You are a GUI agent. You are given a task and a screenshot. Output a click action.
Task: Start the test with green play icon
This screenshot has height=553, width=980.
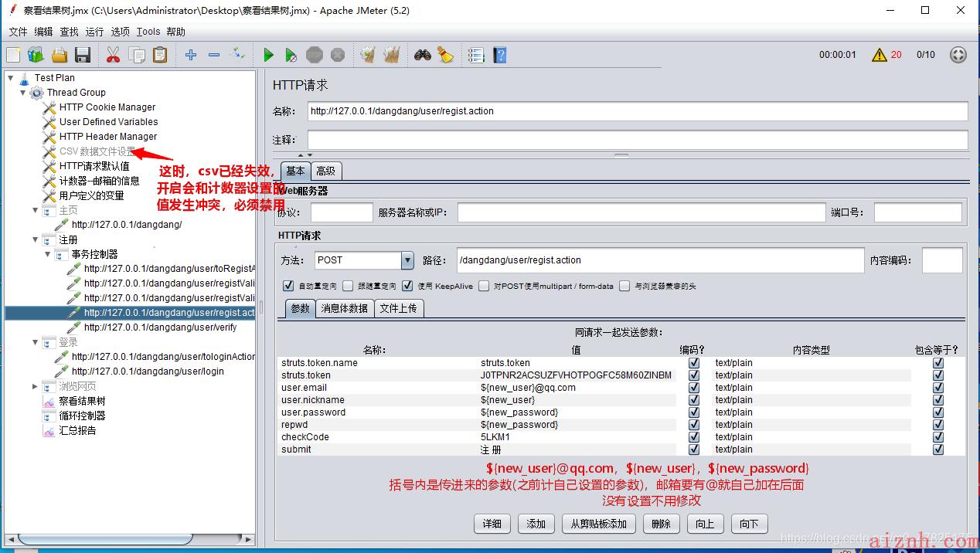(x=268, y=55)
